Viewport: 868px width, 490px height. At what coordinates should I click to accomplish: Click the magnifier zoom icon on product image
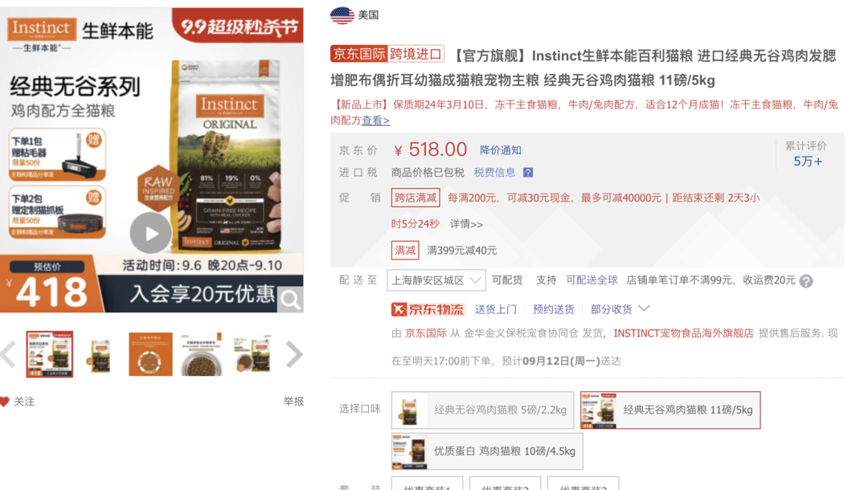point(290,300)
